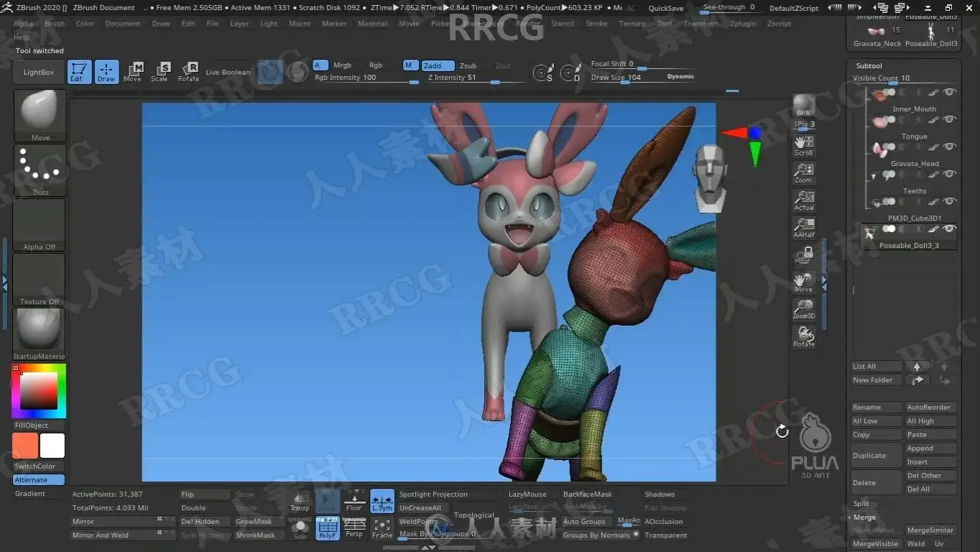
Task: Open the Stroke menu
Action: point(596,24)
